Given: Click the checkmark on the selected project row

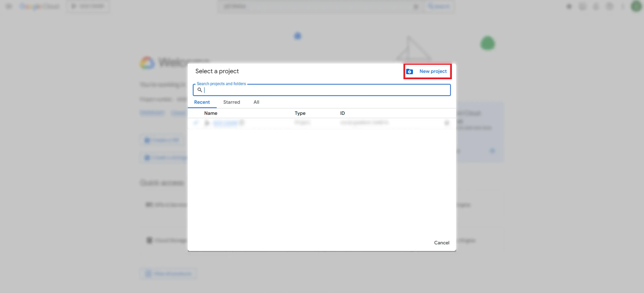Looking at the screenshot, I should click(196, 123).
